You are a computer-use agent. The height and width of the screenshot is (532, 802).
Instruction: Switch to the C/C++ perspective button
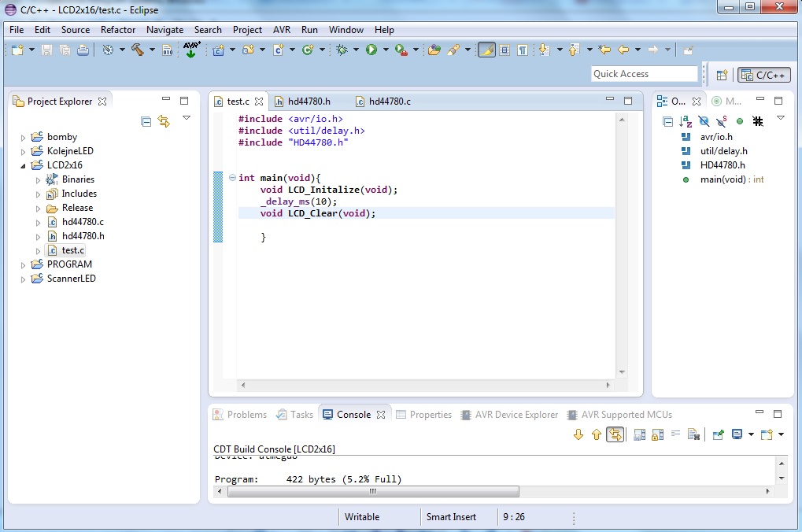(764, 76)
